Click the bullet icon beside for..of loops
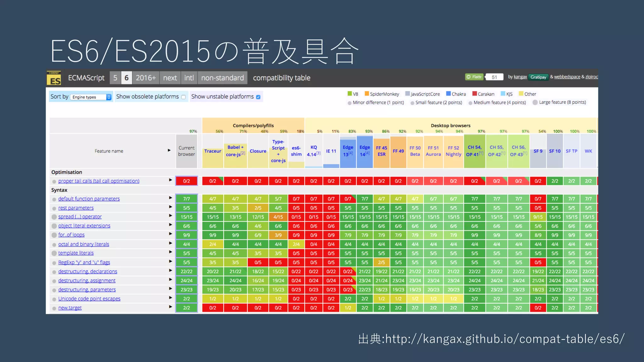Viewport: 644px width, 362px height. coord(54,235)
